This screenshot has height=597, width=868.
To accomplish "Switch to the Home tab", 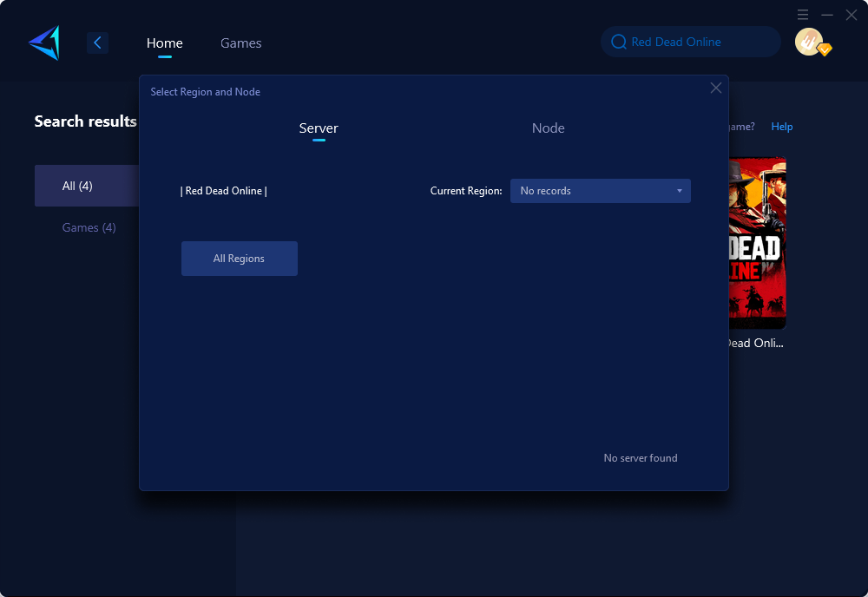I will tap(164, 43).
